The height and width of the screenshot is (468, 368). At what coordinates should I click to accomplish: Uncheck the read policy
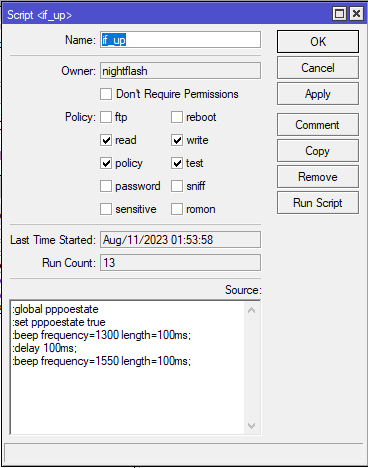pos(106,140)
